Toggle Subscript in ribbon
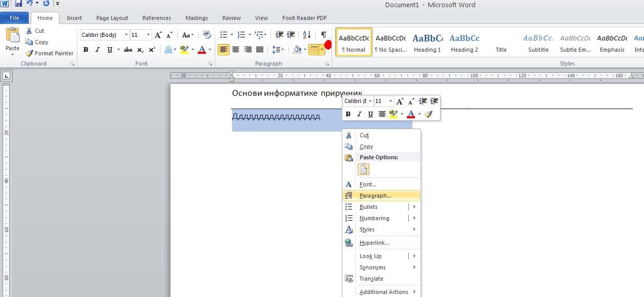The width and height of the screenshot is (644, 297). (141, 50)
